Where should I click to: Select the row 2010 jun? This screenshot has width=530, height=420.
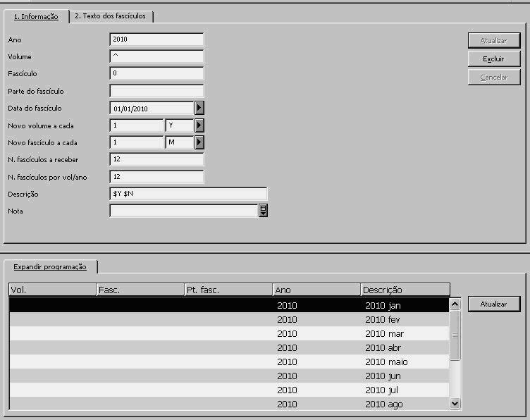[229, 376]
